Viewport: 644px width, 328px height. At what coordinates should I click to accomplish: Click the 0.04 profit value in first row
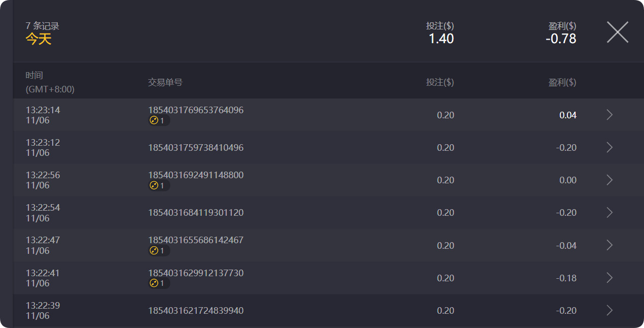pos(567,115)
